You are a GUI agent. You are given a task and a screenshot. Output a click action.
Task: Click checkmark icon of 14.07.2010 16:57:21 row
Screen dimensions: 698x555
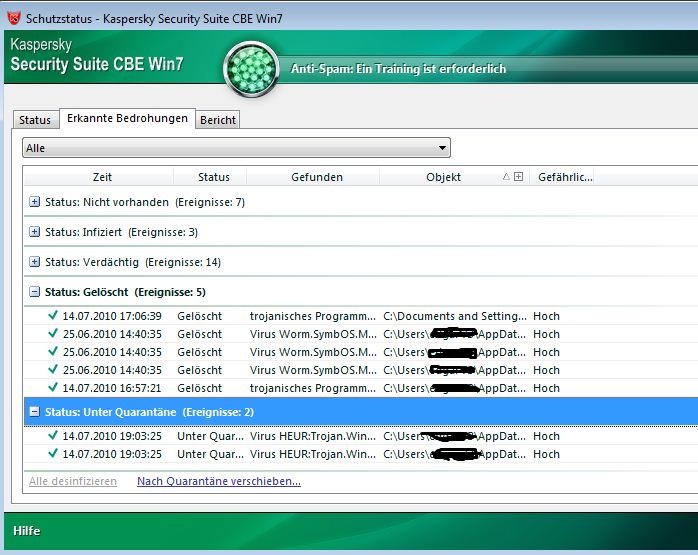tap(53, 387)
